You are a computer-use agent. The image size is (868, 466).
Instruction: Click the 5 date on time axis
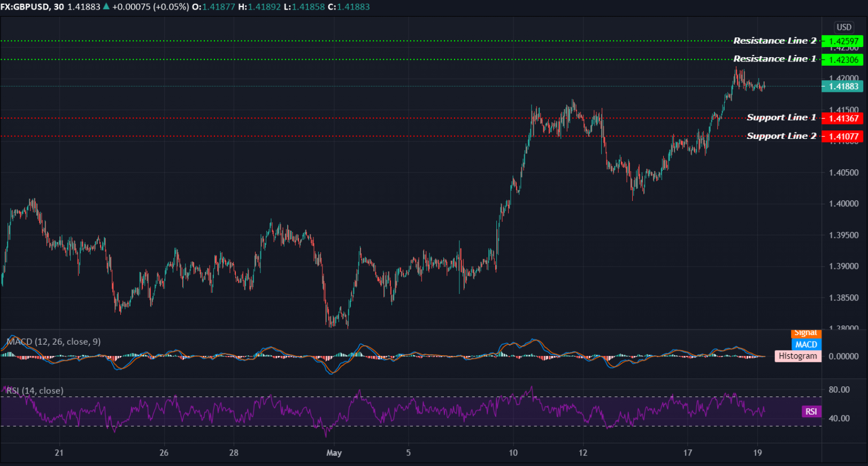coord(408,453)
